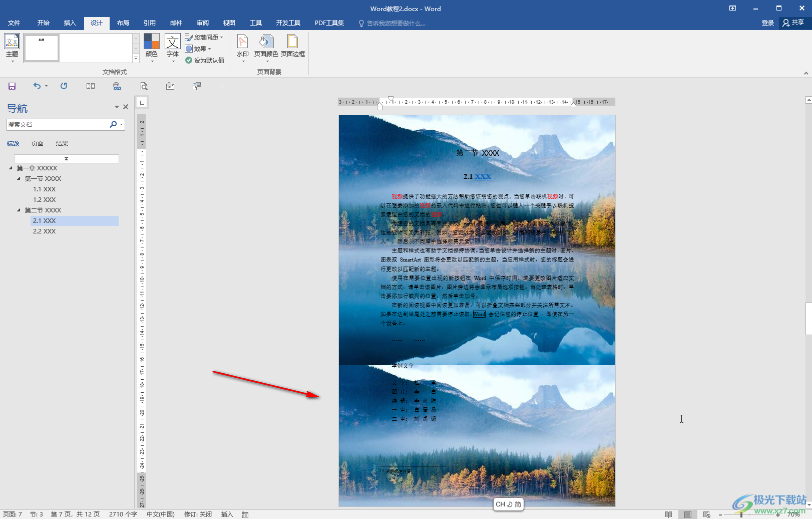Image resolution: width=812 pixels, height=519 pixels.
Task: Switch to read mode view
Action: pos(669,514)
